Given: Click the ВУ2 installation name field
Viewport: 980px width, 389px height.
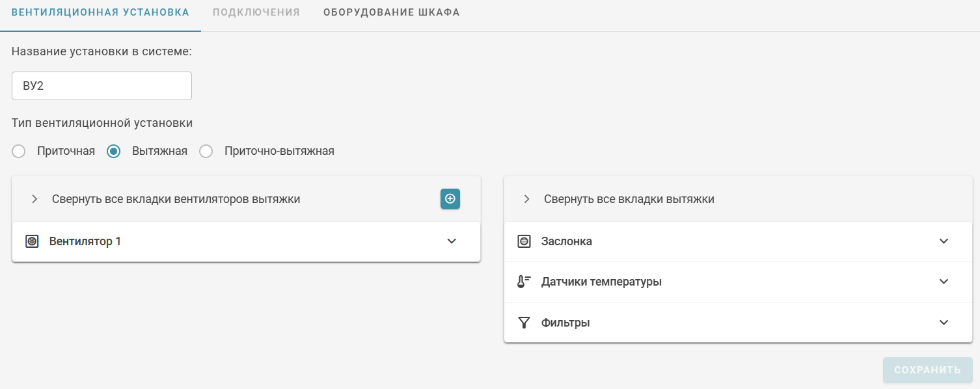Looking at the screenshot, I should [101, 85].
